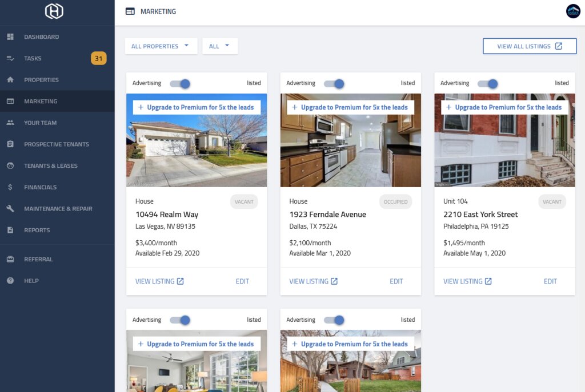Click Upgrade to Premium on Ferndale Avenue card
The height and width of the screenshot is (392, 585).
tap(351, 107)
